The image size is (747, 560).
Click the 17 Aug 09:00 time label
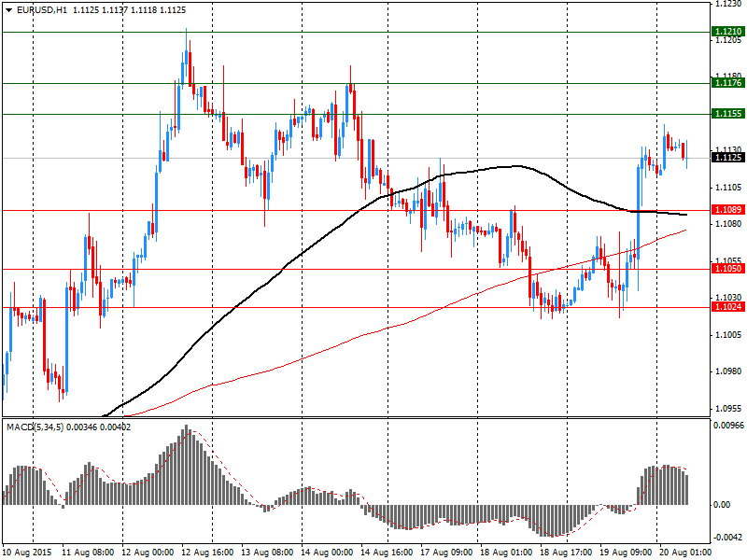coord(446,553)
